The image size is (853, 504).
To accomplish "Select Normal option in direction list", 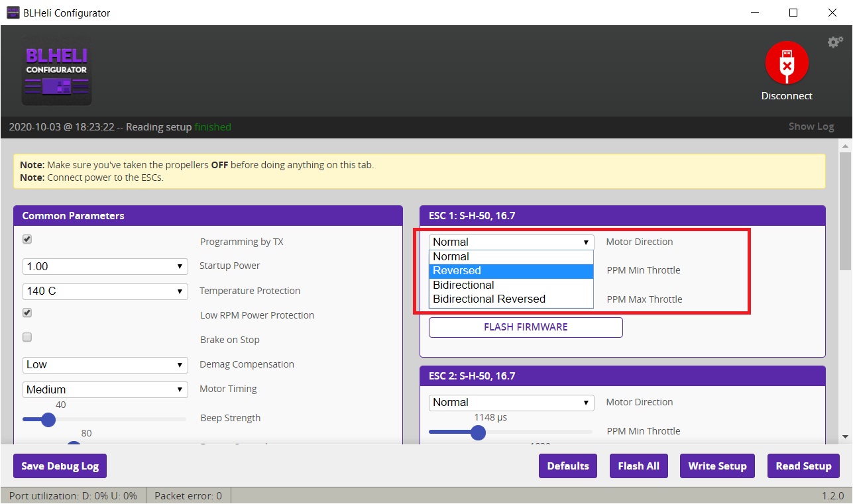I will (x=511, y=257).
